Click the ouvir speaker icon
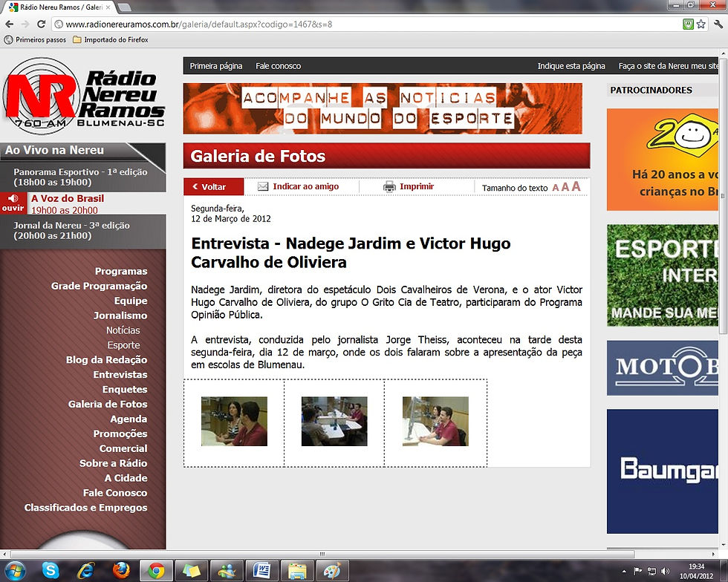 (13, 203)
